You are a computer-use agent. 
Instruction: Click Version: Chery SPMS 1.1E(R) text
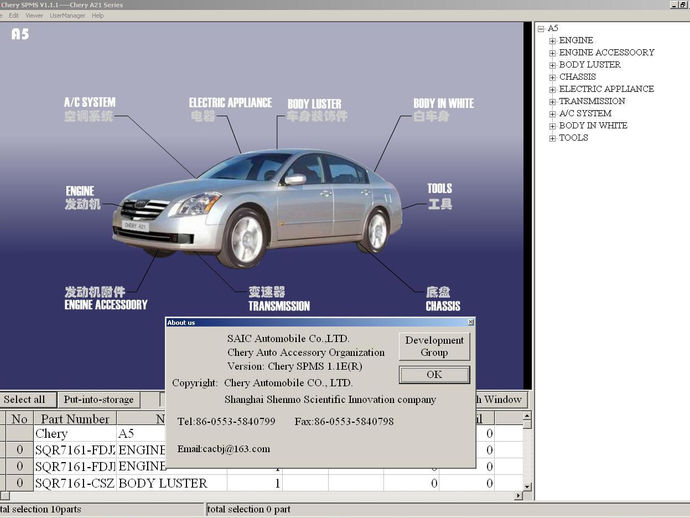point(295,366)
